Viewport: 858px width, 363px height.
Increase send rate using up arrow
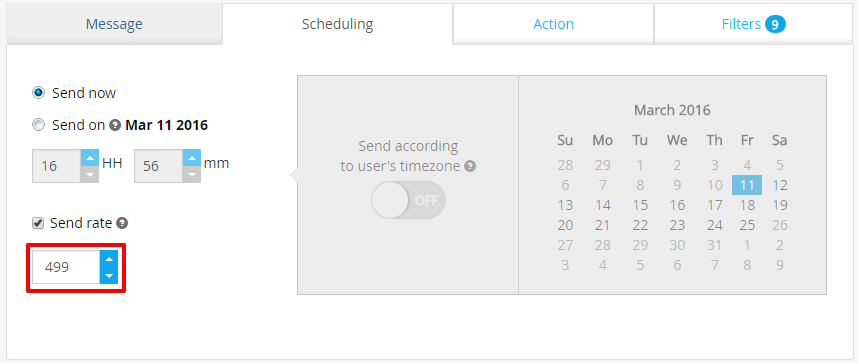point(109,260)
